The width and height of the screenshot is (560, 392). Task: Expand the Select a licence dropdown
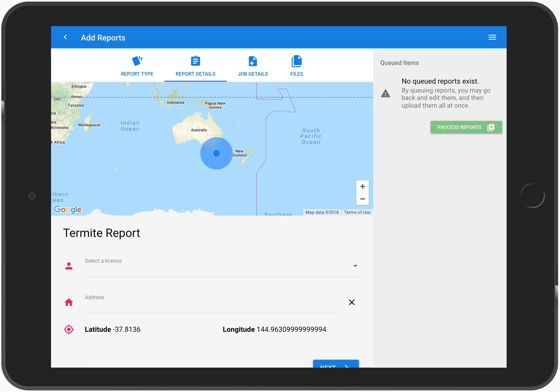pos(355,266)
